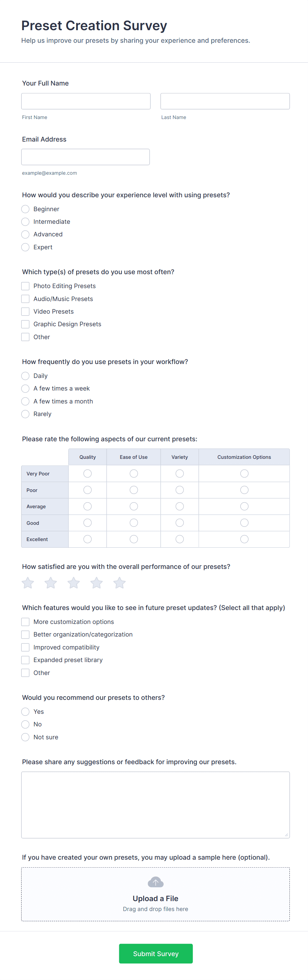Click the upload cloud icon
Image resolution: width=308 pixels, height=980 pixels.
click(x=156, y=882)
